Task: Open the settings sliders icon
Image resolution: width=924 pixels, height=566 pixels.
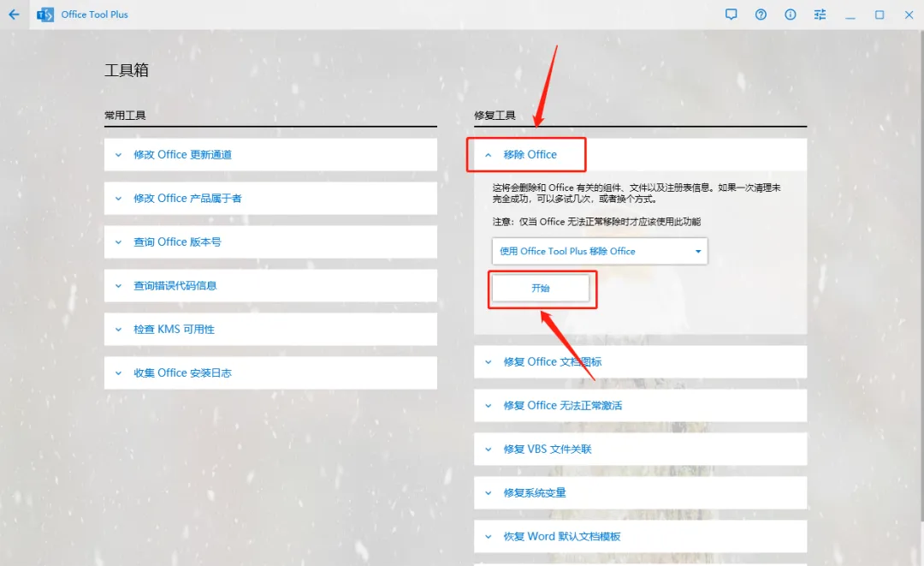Action: click(820, 15)
